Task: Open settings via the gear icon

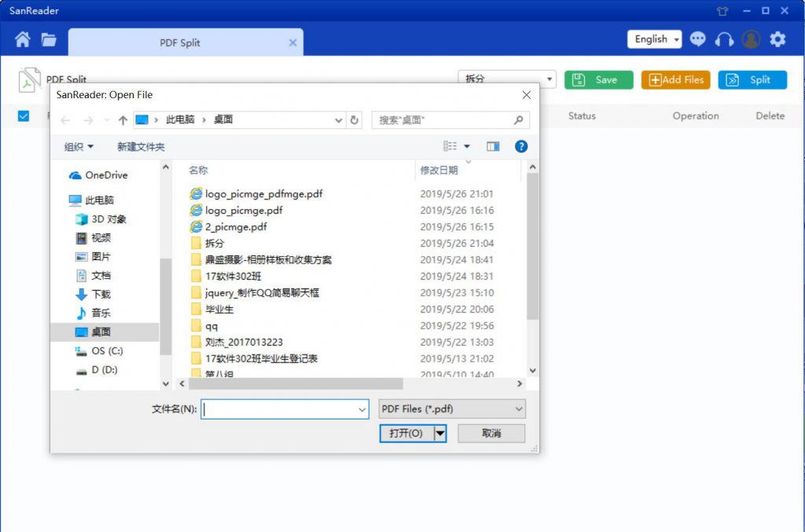Action: pos(777,39)
